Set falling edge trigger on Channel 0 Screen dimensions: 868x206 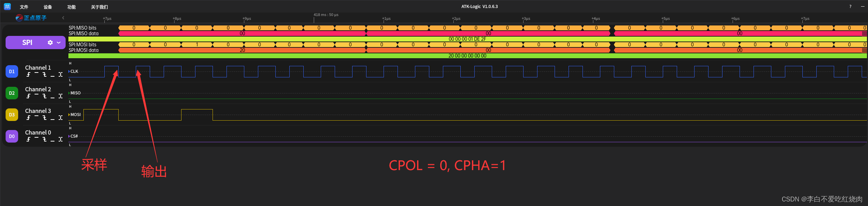coord(44,139)
